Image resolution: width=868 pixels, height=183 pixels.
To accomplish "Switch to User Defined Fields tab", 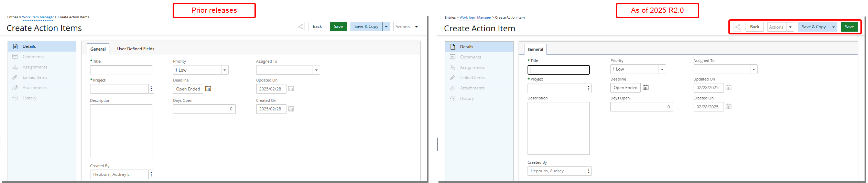I will [x=135, y=49].
